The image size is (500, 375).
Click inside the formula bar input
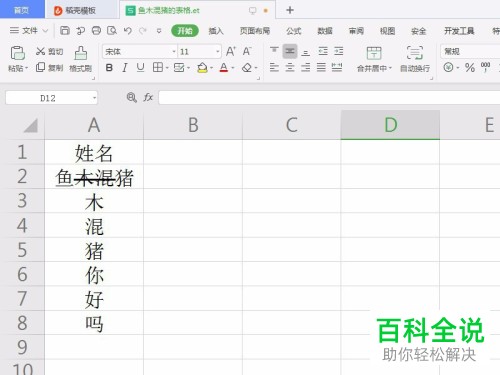[x=329, y=98]
